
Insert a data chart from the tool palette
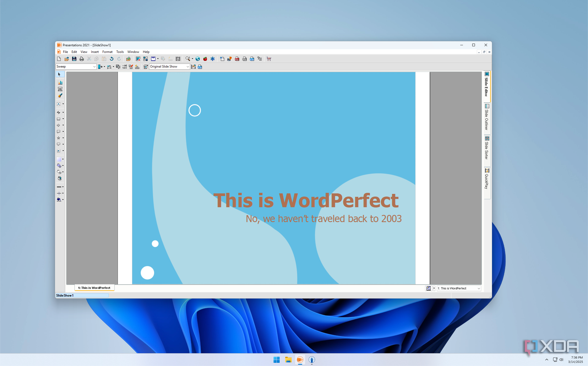pyautogui.click(x=60, y=83)
